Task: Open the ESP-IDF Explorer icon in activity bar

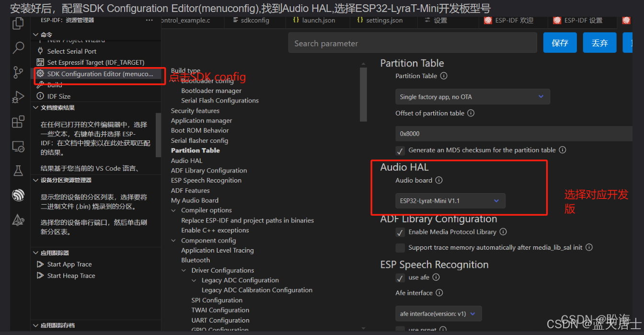Action: (18, 195)
